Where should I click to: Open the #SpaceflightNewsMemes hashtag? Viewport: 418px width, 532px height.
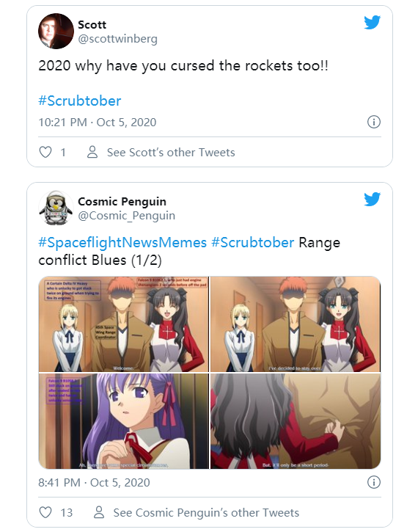pyautogui.click(x=122, y=243)
